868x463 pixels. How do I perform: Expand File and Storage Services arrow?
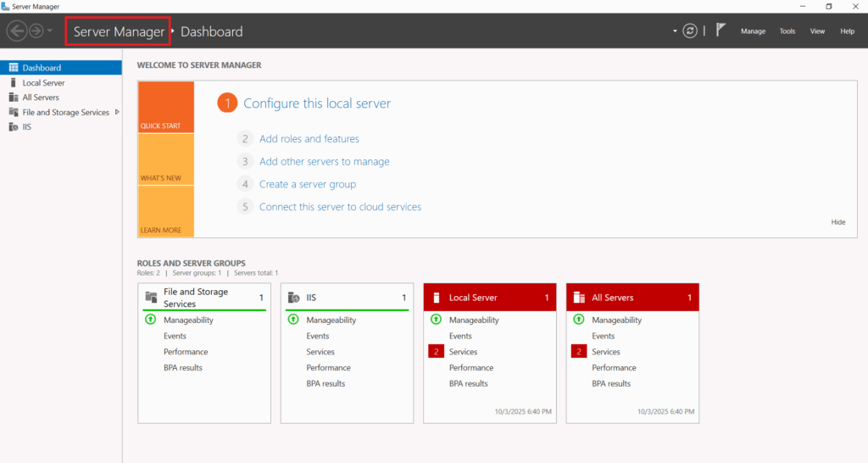click(x=117, y=112)
